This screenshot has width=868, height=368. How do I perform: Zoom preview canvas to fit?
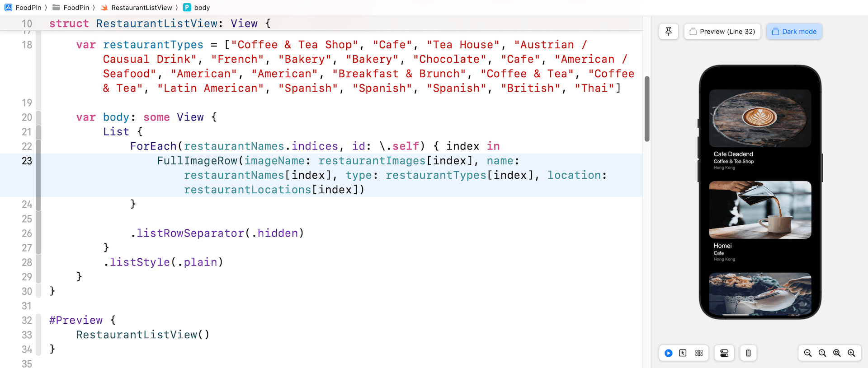pos(837,353)
